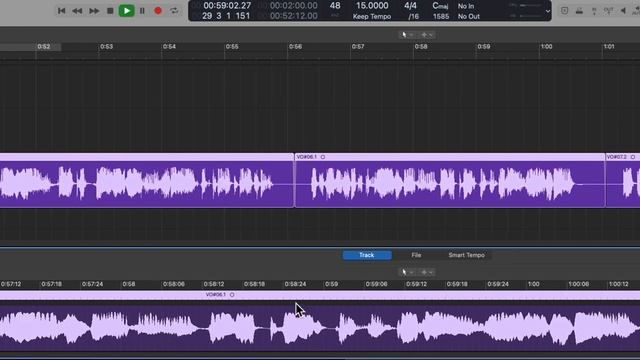Click the 48 sample rate value
The height and width of the screenshot is (360, 640).
click(335, 6)
